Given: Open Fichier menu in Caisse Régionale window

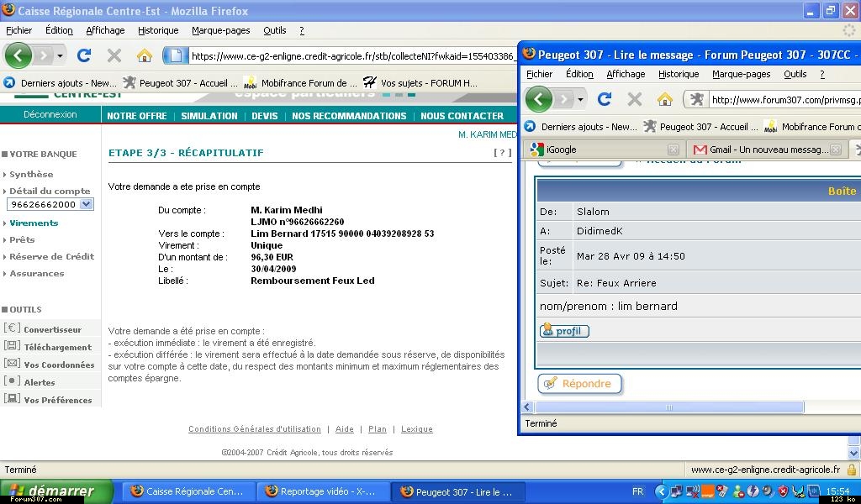Looking at the screenshot, I should coord(18,31).
